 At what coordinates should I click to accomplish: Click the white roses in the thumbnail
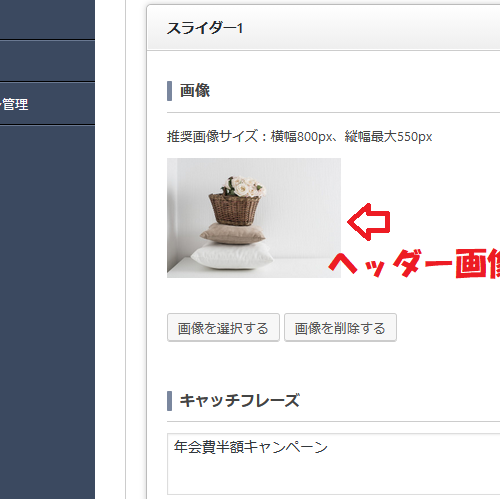point(243,187)
